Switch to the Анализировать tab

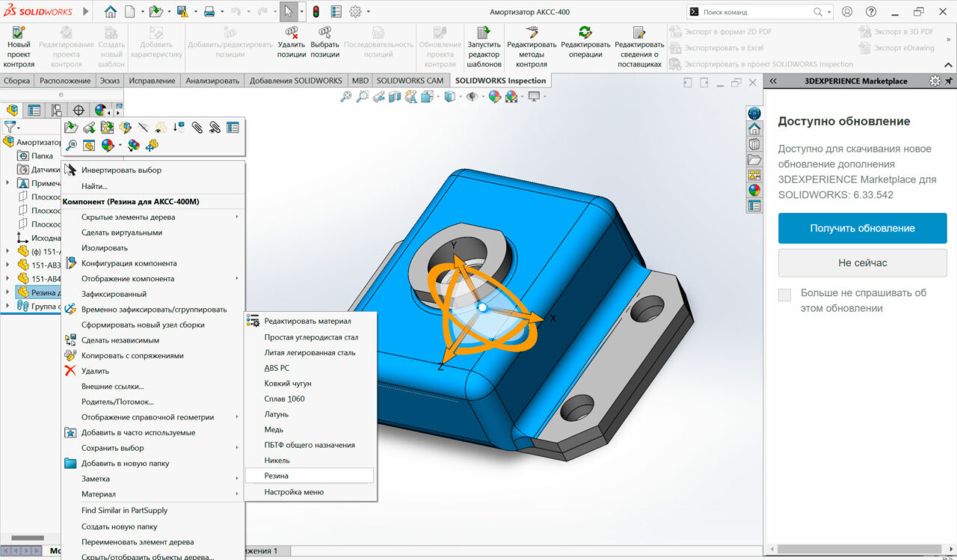(212, 81)
